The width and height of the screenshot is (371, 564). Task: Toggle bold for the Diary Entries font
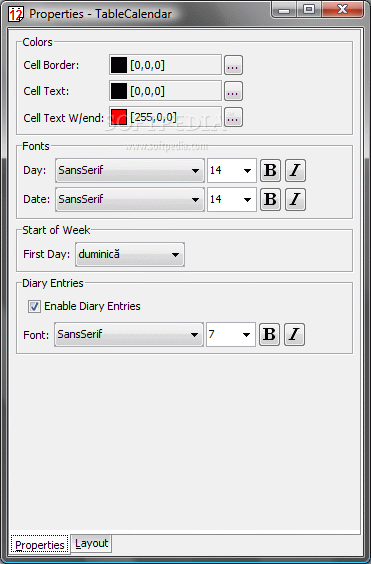[x=269, y=335]
